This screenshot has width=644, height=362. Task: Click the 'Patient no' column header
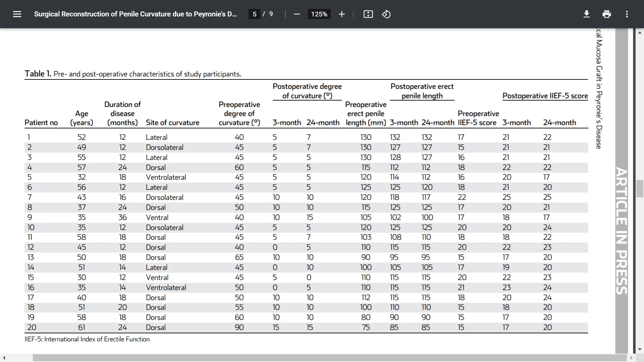(x=41, y=123)
